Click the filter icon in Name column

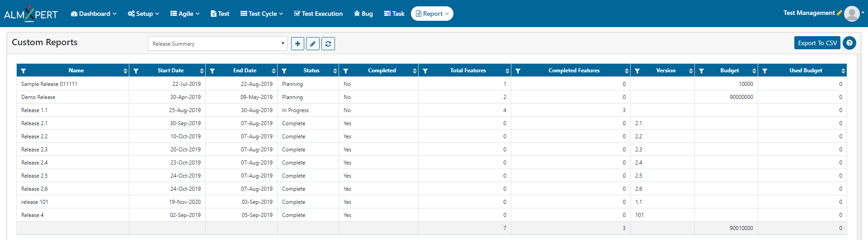point(24,71)
